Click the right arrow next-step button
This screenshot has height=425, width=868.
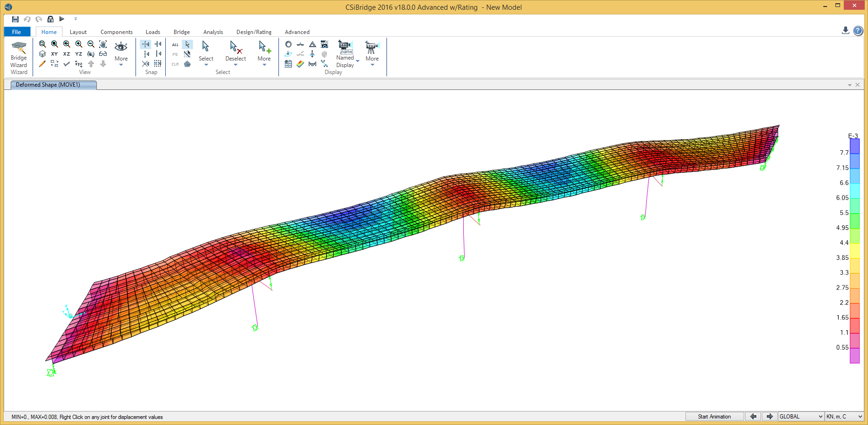769,417
